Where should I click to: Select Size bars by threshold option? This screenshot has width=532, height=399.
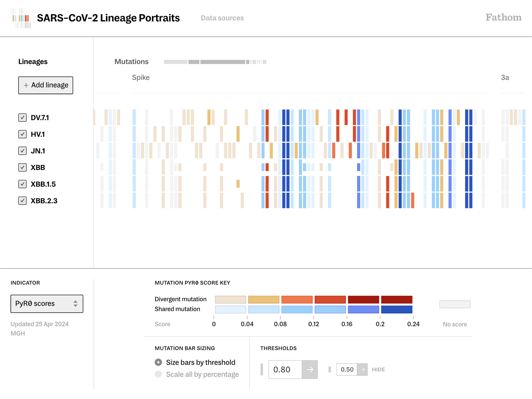tap(158, 362)
